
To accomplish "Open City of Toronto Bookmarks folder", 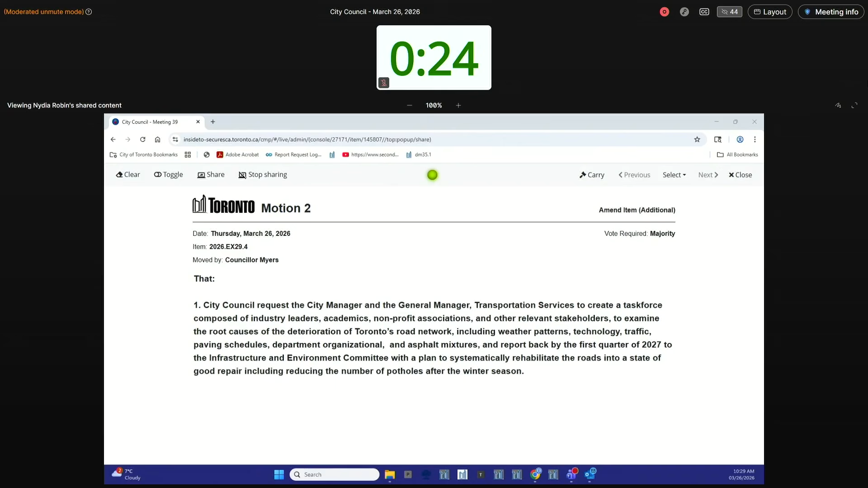I will [144, 155].
